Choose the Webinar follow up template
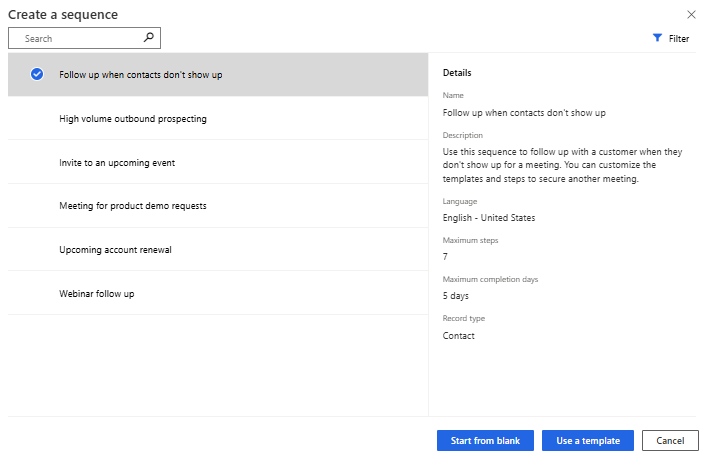This screenshot has height=462, width=703. click(x=96, y=294)
